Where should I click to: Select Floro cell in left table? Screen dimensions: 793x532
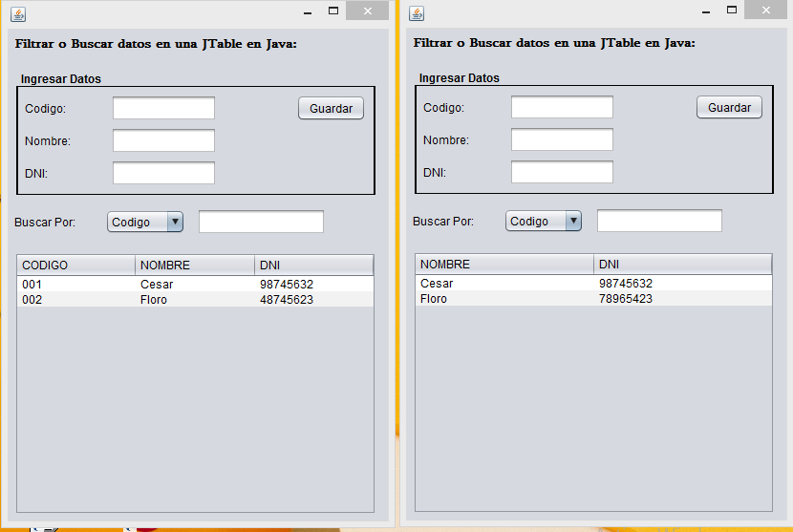click(195, 299)
